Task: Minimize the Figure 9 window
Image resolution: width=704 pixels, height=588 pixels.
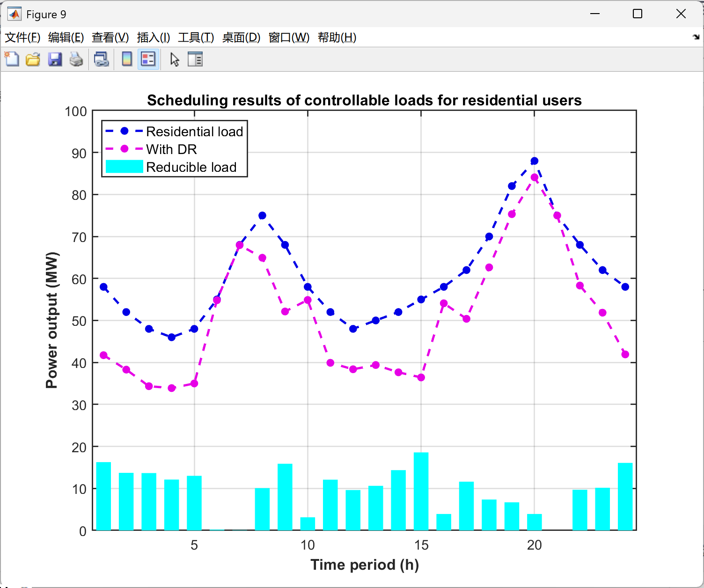Action: [595, 14]
